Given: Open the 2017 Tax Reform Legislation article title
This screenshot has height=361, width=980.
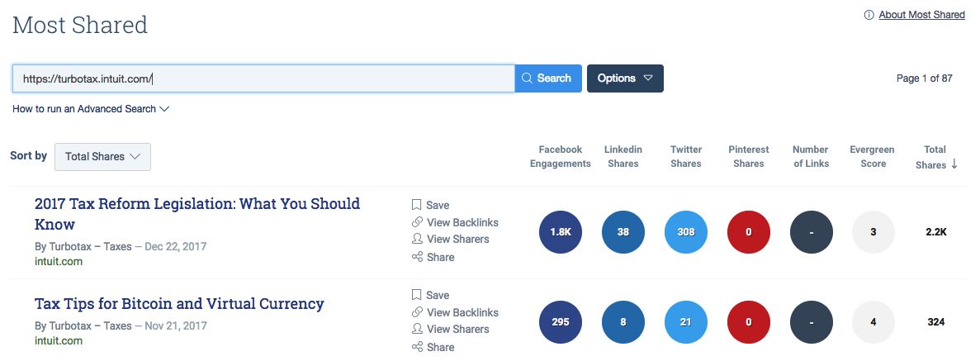Looking at the screenshot, I should click(196, 214).
